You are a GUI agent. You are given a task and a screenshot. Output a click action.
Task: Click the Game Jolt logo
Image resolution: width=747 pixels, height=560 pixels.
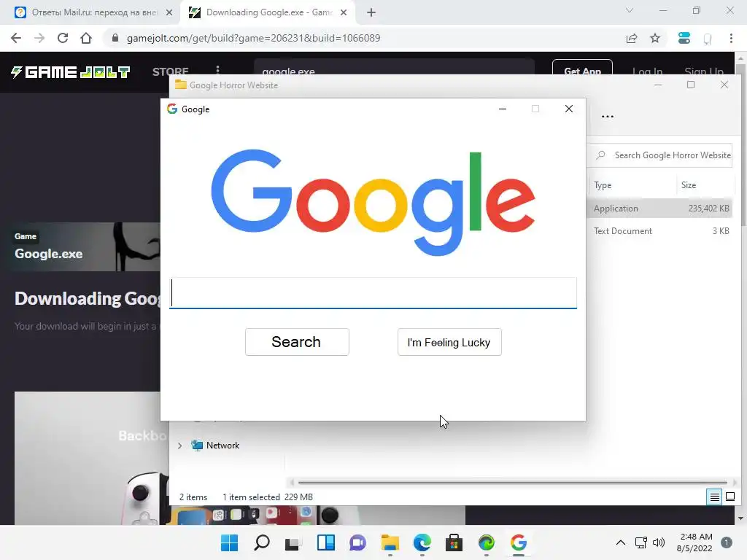pos(71,72)
